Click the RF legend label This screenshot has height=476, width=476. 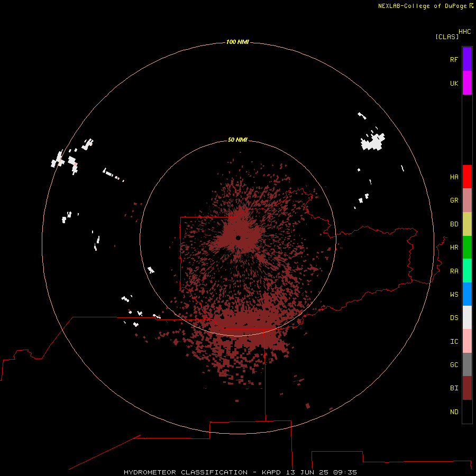click(454, 59)
